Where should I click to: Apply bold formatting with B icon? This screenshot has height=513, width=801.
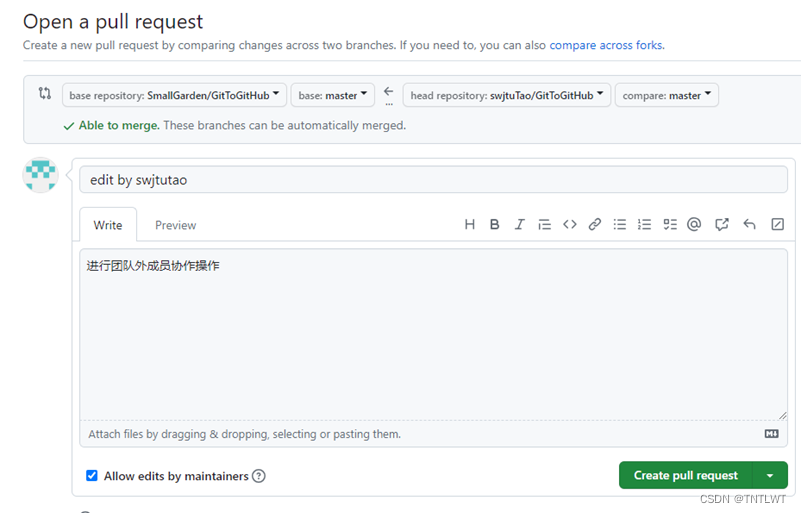(x=494, y=224)
